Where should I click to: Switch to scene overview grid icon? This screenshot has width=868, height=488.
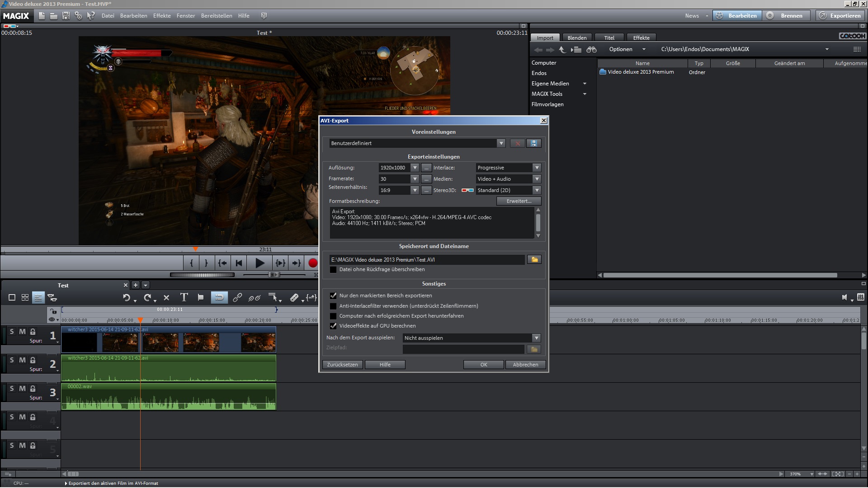pyautogui.click(x=25, y=298)
